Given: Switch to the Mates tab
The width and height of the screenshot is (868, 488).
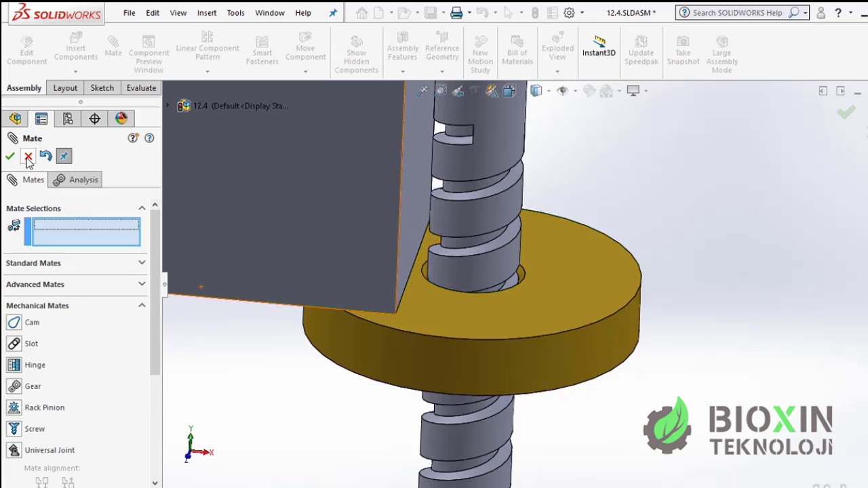Looking at the screenshot, I should click(26, 180).
